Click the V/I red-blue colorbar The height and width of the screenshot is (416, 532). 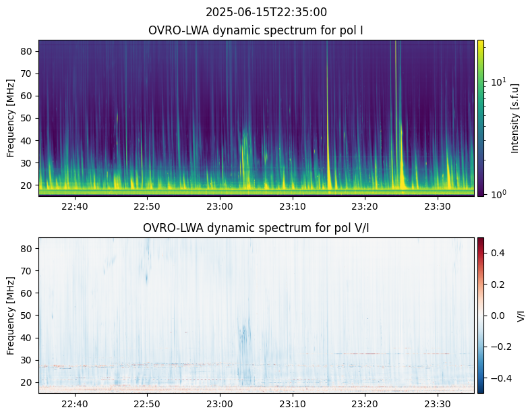coord(481,315)
